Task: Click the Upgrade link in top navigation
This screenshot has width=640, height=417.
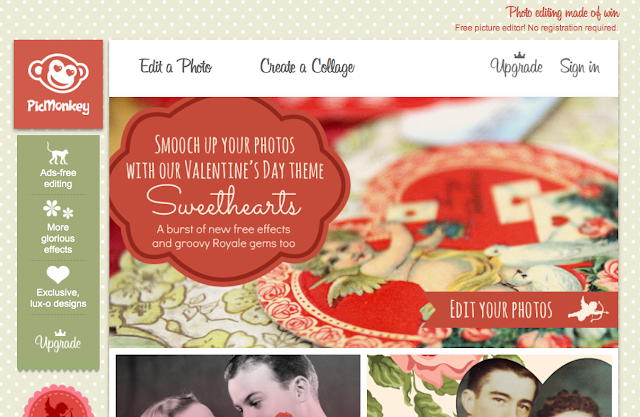Action: point(516,67)
